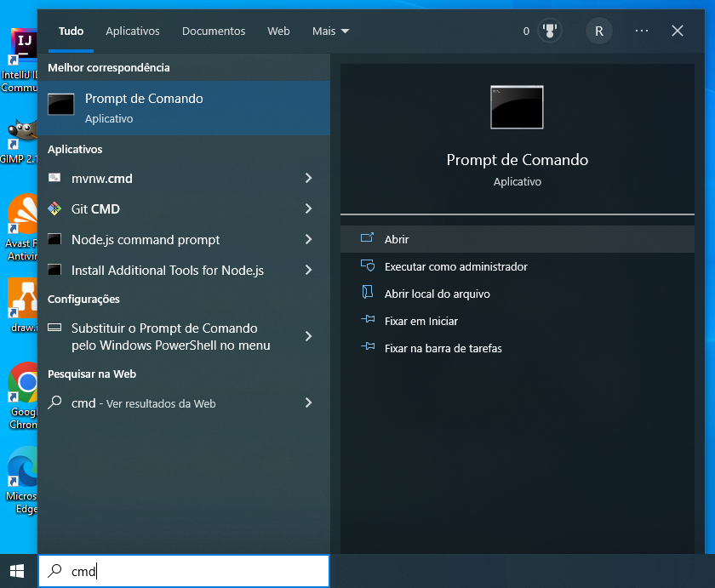Click Fixar na barra de tarefas

443,348
